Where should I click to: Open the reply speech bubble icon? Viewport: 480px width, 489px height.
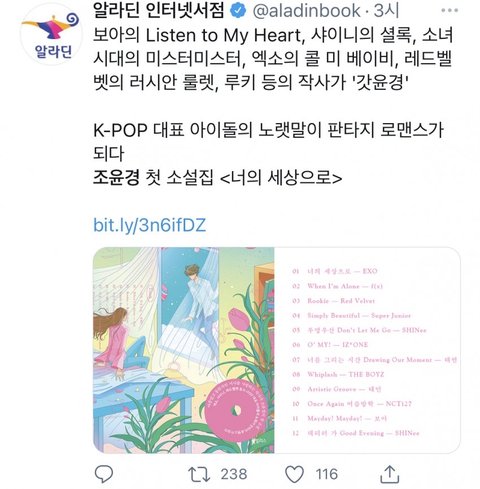104,474
